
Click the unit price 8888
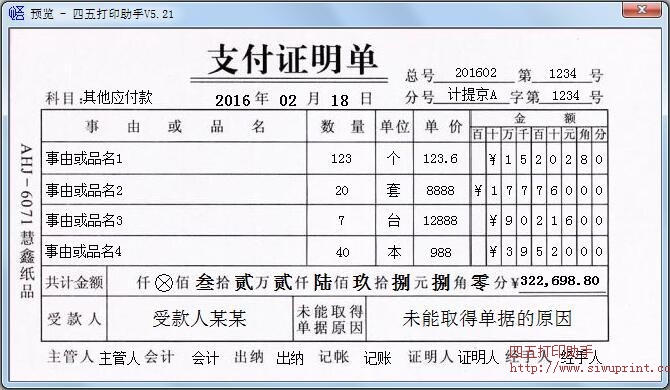point(441,191)
